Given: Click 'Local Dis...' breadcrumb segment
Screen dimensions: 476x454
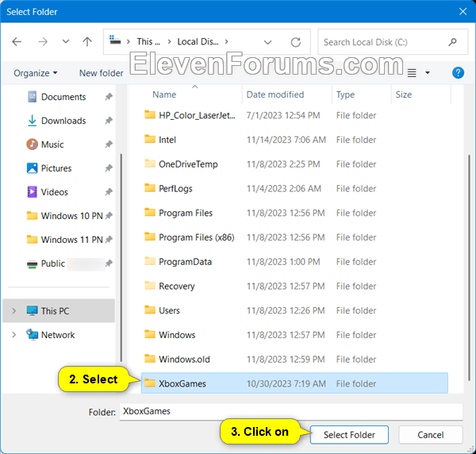Looking at the screenshot, I should 198,41.
